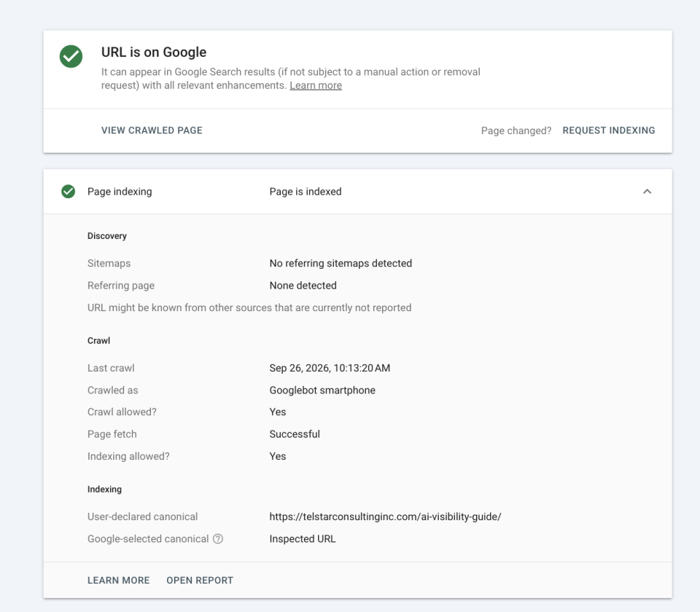Click the 'Crawled as' label
This screenshot has height=612, width=700.
[x=113, y=391]
